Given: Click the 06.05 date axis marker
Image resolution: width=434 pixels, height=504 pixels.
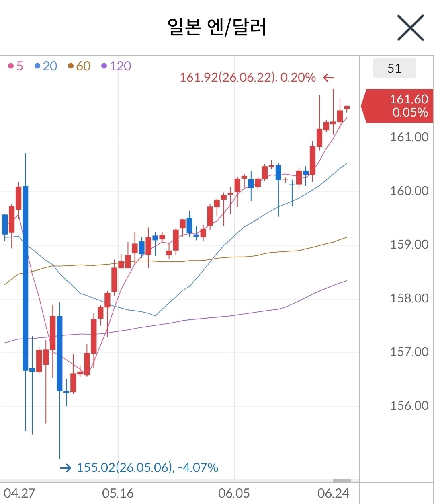Looking at the screenshot, I should pos(234,493).
